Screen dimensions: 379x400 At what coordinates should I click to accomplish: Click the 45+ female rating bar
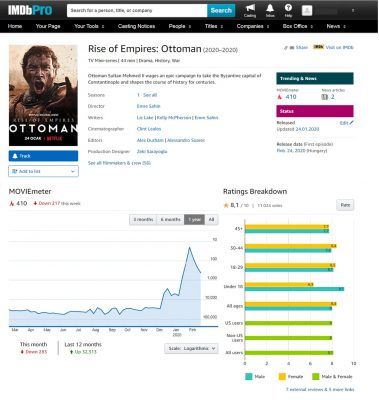pyautogui.click(x=287, y=227)
